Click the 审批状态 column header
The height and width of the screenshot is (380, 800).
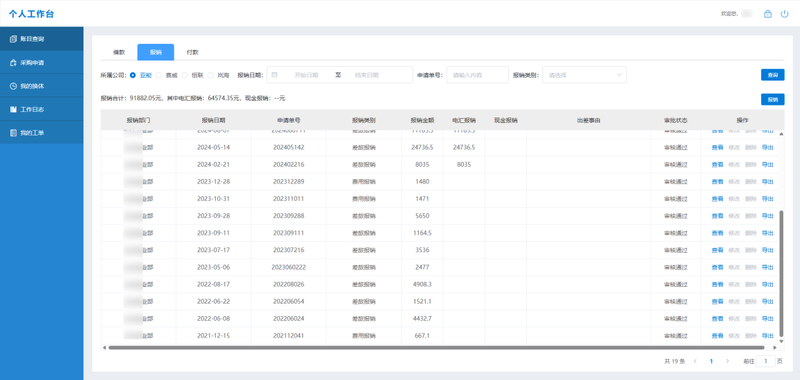point(676,121)
